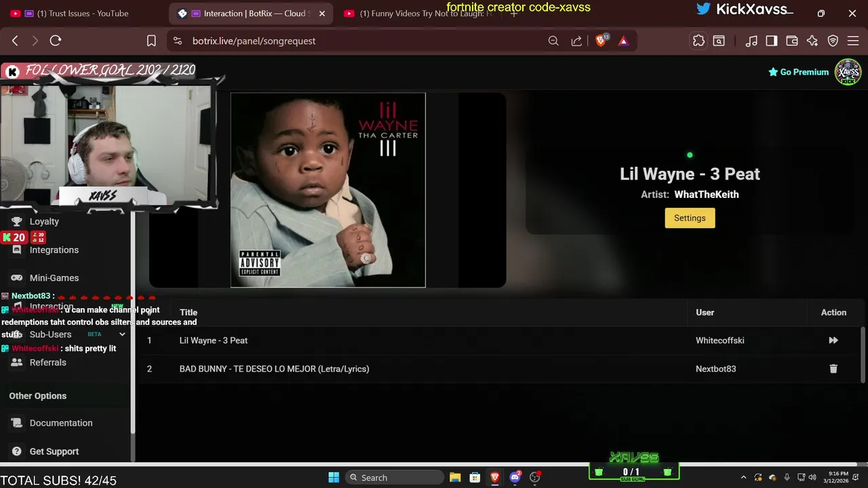Toggle the browser sidebar panel

pyautogui.click(x=772, y=41)
